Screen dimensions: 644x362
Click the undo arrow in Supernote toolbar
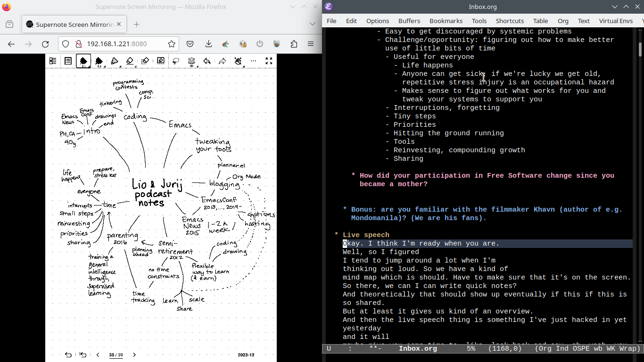pos(207,61)
